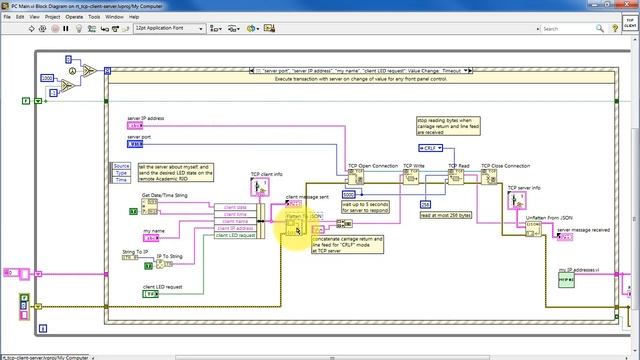This screenshot has width=640, height=360.
Task: Open the Operate menu
Action: (x=74, y=17)
